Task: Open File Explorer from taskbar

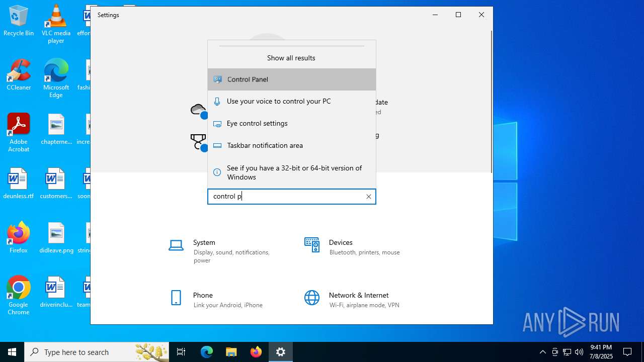Action: pyautogui.click(x=231, y=352)
